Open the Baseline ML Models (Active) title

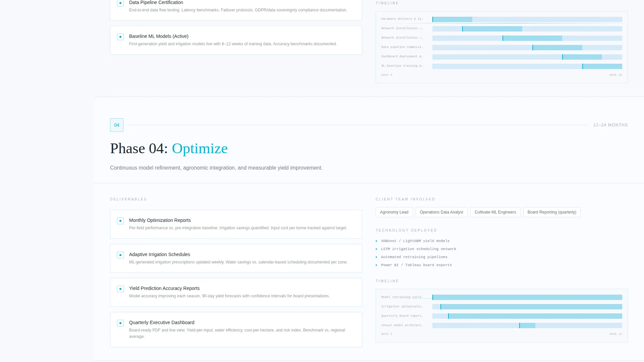(159, 36)
